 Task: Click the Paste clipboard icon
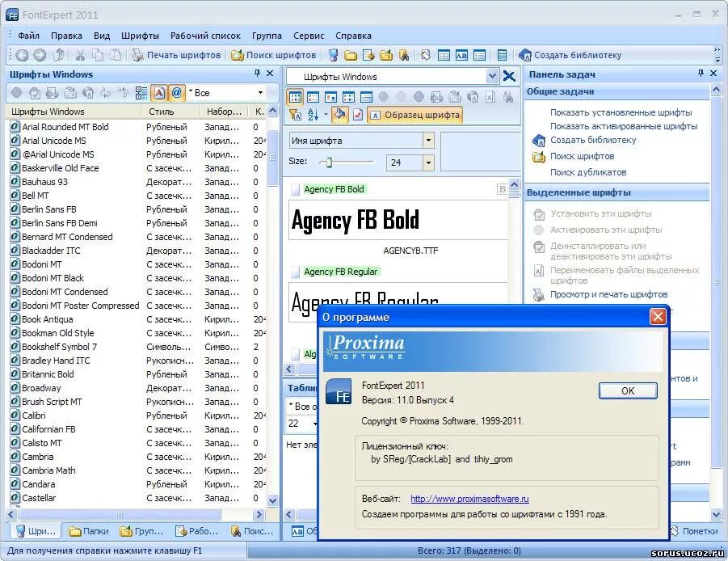116,55
